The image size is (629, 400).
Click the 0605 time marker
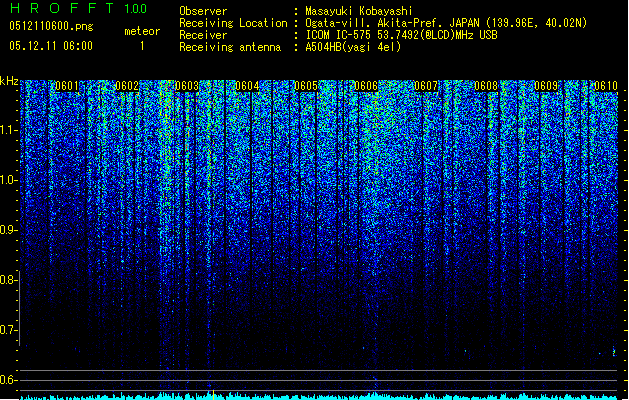point(306,86)
